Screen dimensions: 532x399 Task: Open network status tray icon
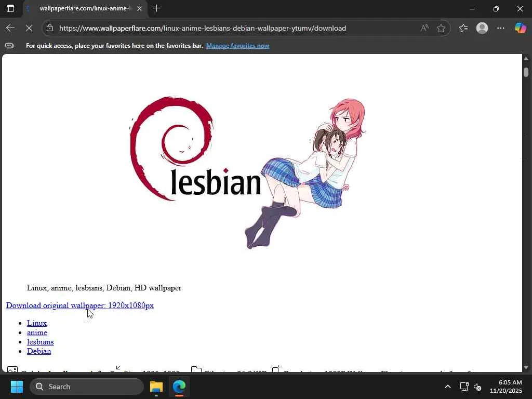pos(464,387)
